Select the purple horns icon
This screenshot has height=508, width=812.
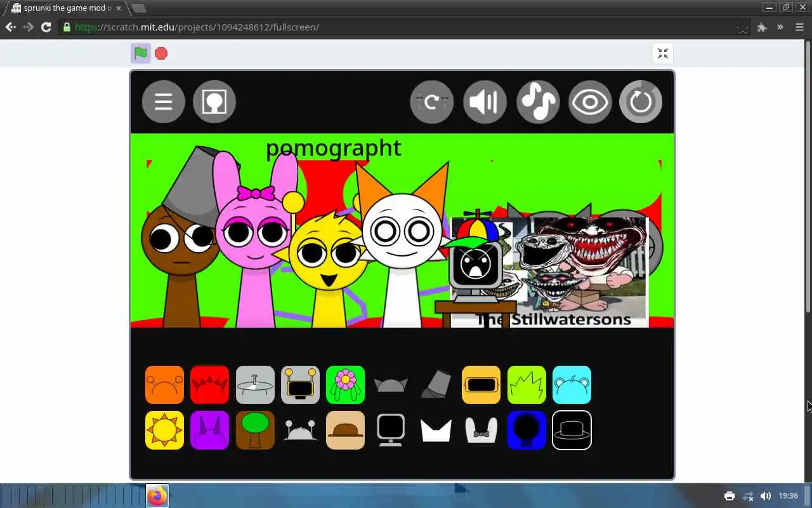[x=209, y=430]
